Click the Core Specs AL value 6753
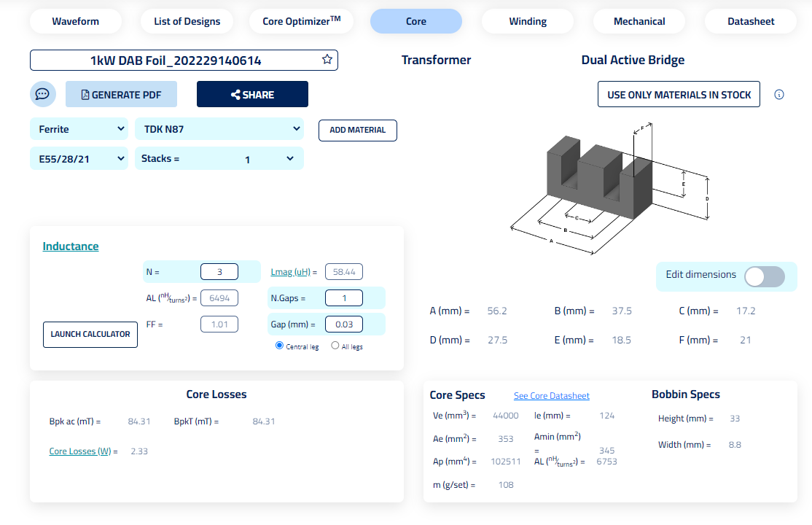The height and width of the screenshot is (525, 812). [606, 462]
